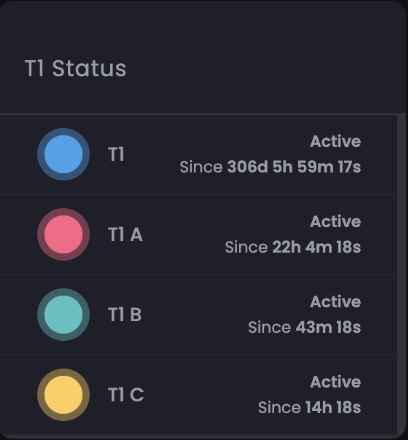The image size is (408, 440).
Task: Click the blue T1 status circle
Action: click(63, 154)
